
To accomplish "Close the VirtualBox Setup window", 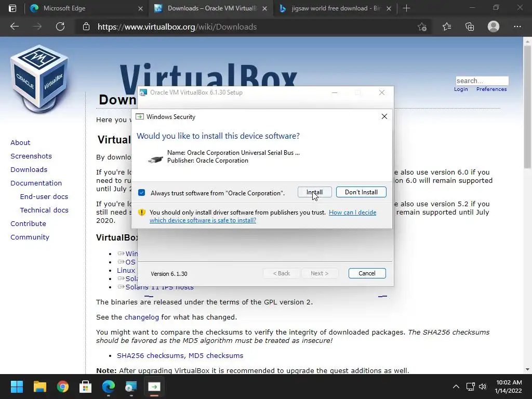I will [382, 92].
